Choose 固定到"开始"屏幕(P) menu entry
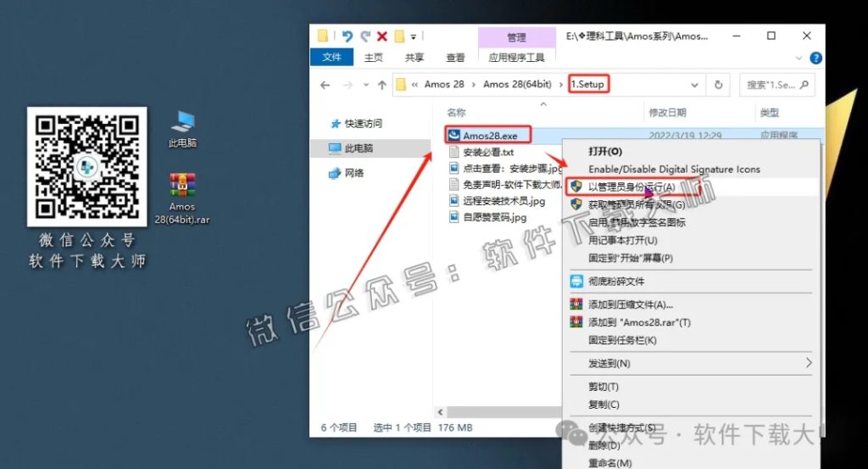 pyautogui.click(x=630, y=258)
